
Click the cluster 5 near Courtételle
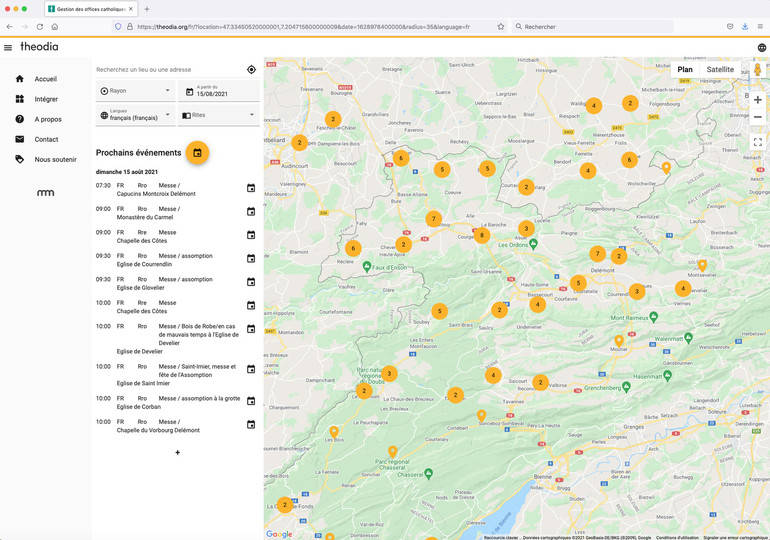pos(578,283)
